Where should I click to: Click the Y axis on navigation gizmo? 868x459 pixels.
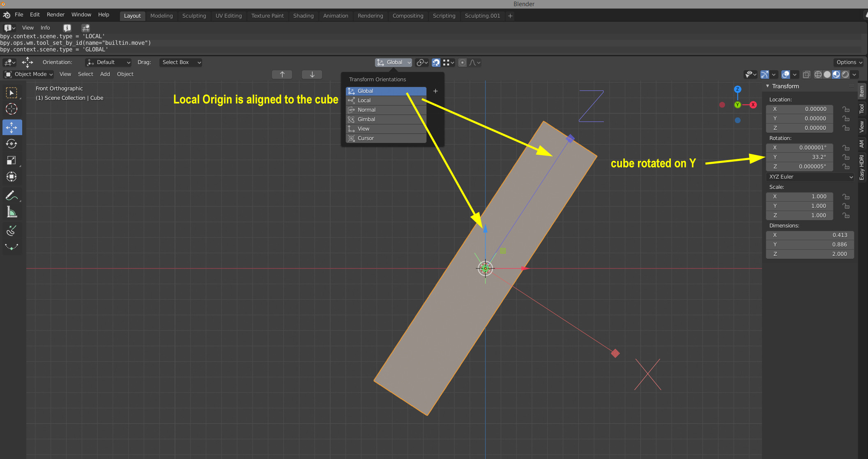point(738,105)
